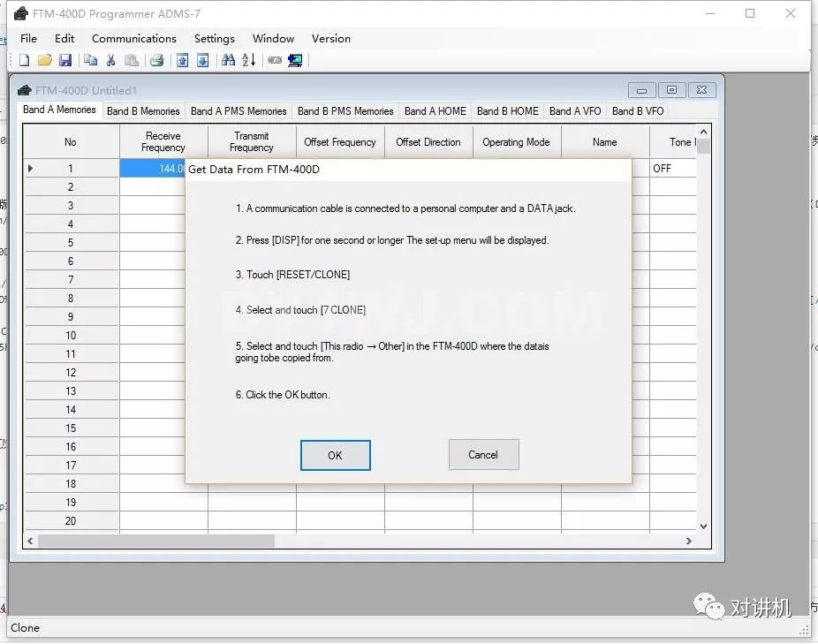Open the Communications menu
The height and width of the screenshot is (644, 818).
[x=134, y=38]
